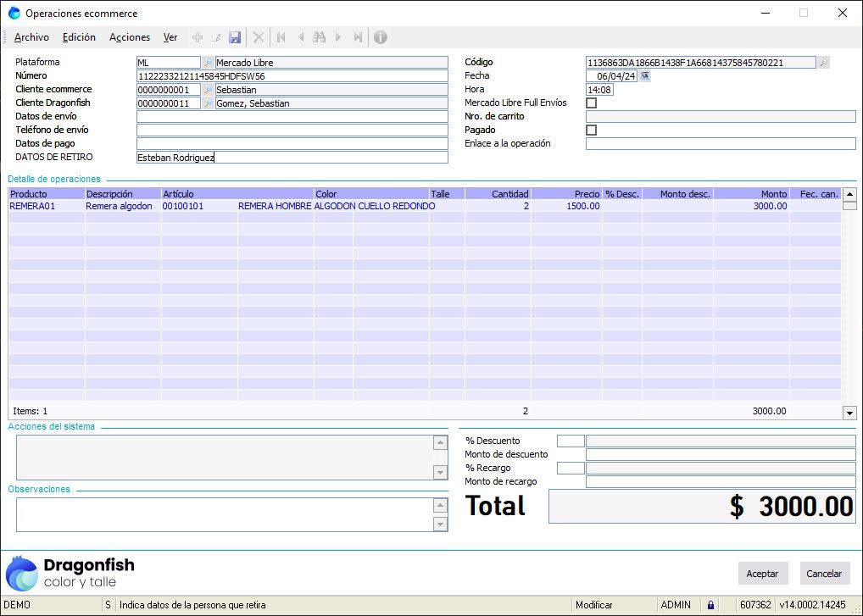Open search with the binoculars icon
This screenshot has height=616, width=863.
coord(320,37)
